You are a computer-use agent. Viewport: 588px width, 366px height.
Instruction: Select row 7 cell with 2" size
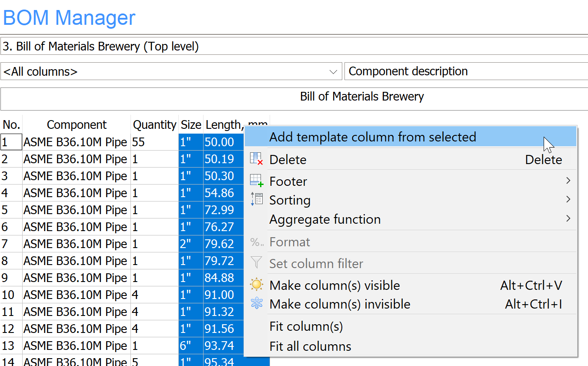click(190, 244)
